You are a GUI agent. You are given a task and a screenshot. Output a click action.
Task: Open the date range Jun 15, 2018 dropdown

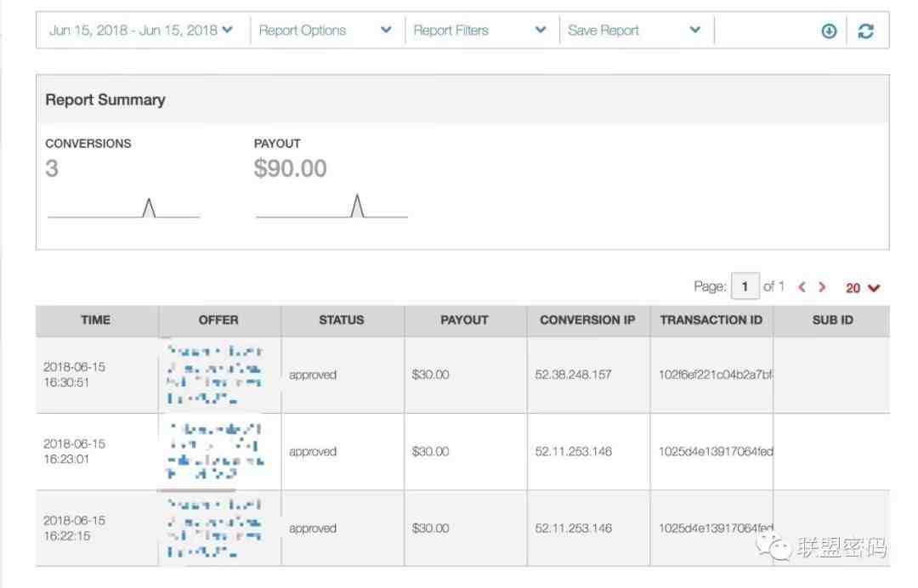[141, 31]
